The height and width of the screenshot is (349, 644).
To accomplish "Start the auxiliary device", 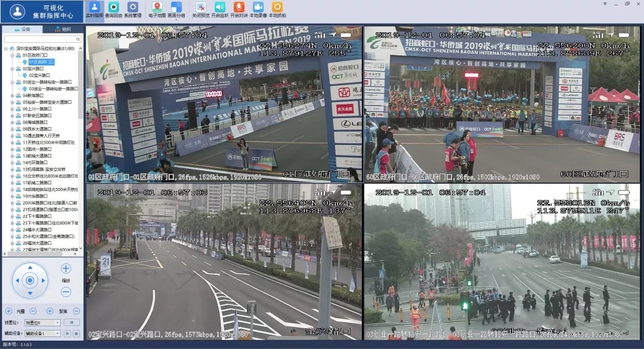I will (67, 334).
